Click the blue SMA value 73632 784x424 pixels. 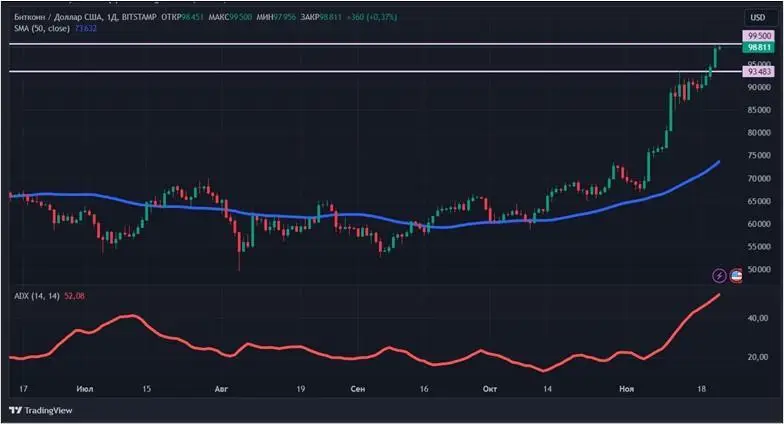tap(87, 28)
